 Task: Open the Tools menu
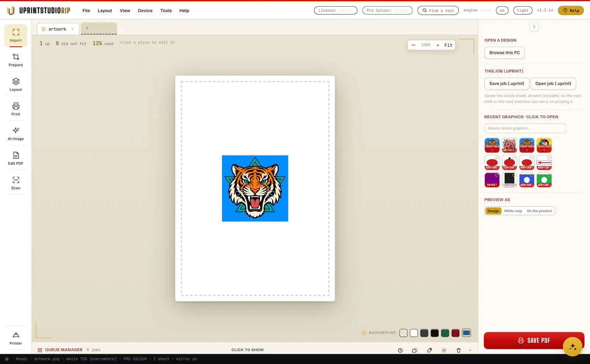[x=166, y=11]
